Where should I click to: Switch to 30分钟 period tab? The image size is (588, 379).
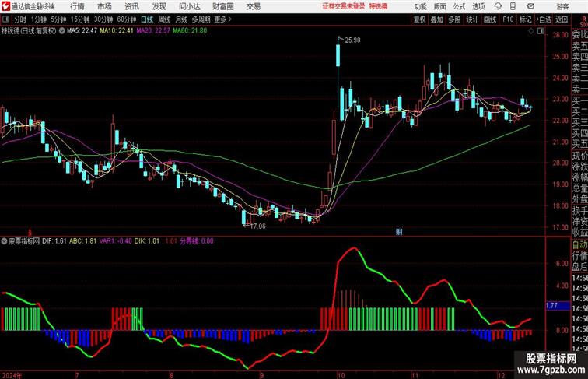pos(103,19)
